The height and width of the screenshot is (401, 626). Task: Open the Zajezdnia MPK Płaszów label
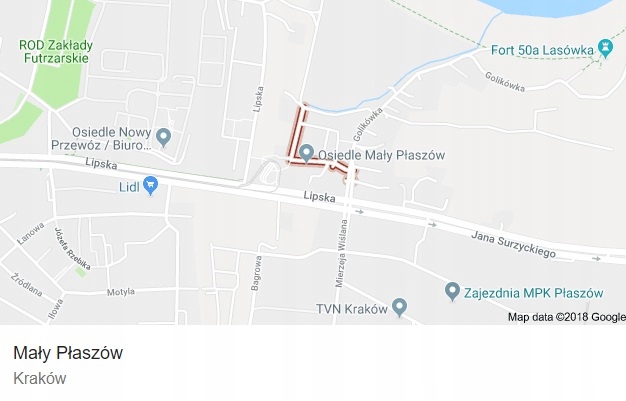pos(533,293)
